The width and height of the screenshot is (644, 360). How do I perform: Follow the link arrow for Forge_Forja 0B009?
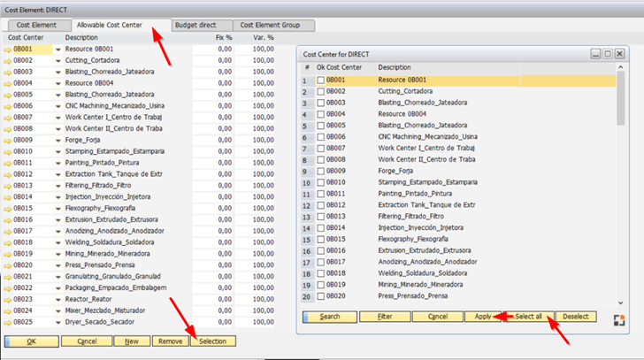pyautogui.click(x=7, y=140)
